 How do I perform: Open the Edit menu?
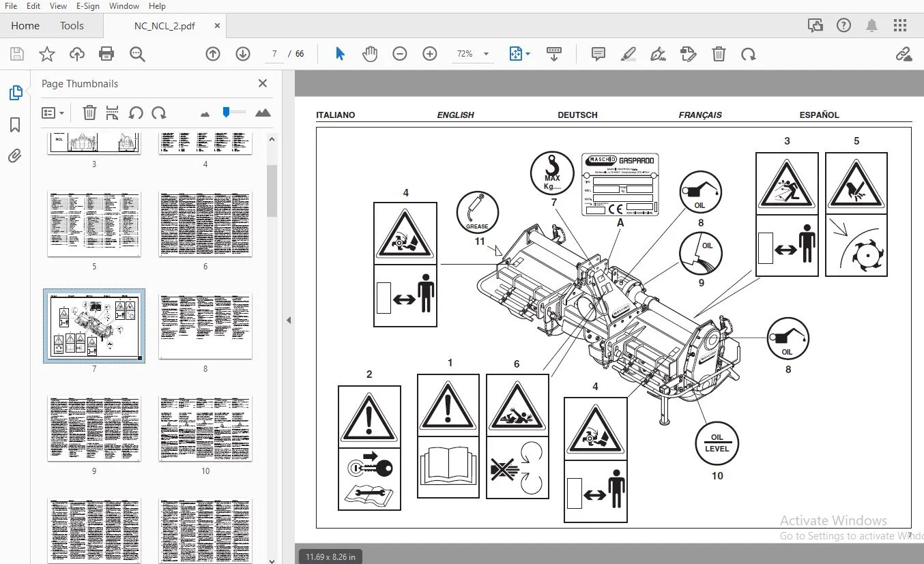point(33,6)
